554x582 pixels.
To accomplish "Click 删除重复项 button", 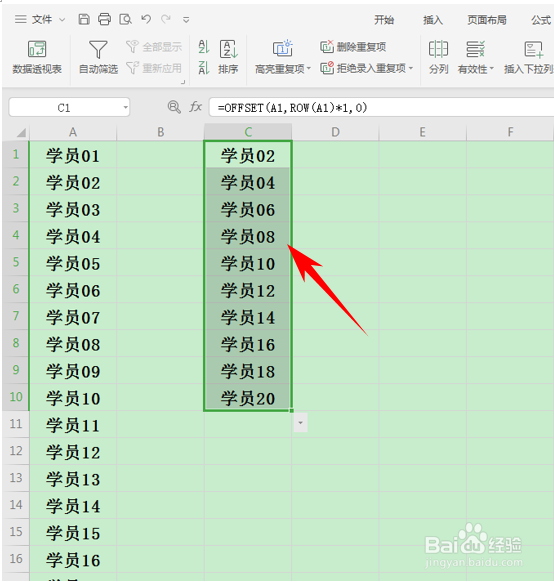I will (x=353, y=47).
